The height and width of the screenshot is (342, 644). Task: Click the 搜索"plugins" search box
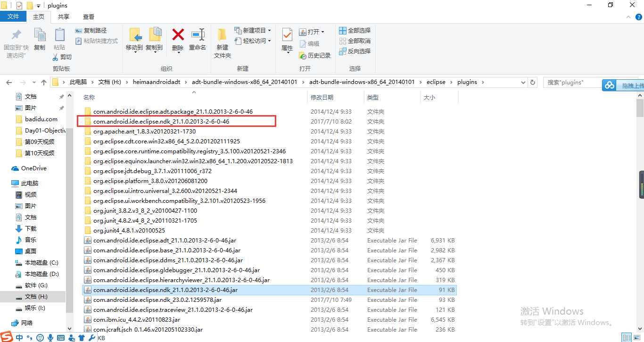572,82
